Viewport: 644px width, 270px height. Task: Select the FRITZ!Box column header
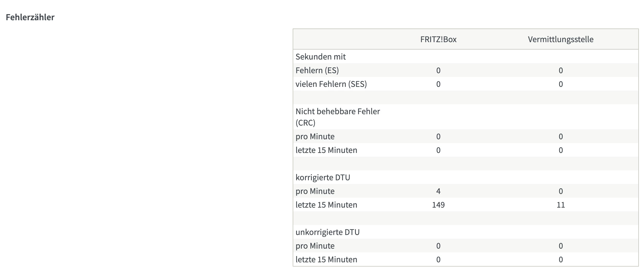coord(438,39)
